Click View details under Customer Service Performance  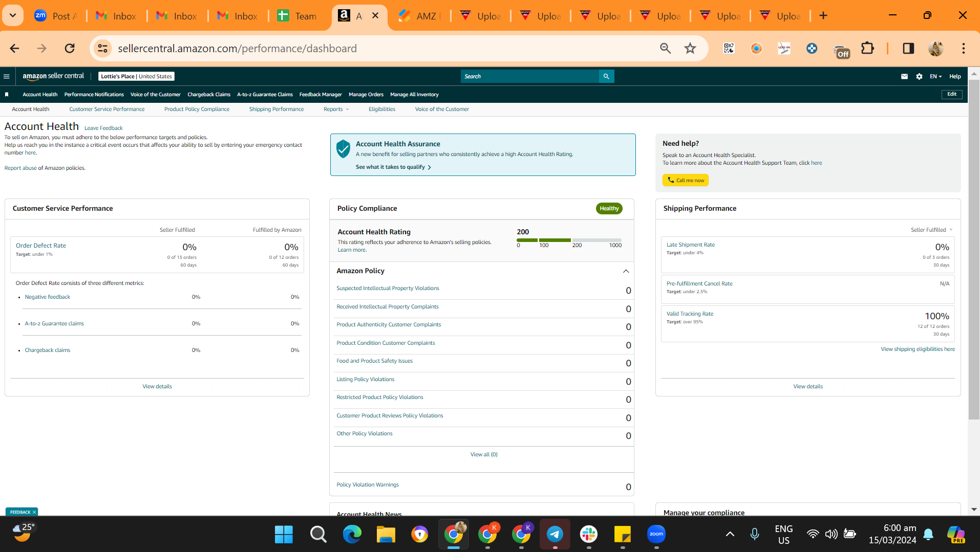(x=157, y=387)
